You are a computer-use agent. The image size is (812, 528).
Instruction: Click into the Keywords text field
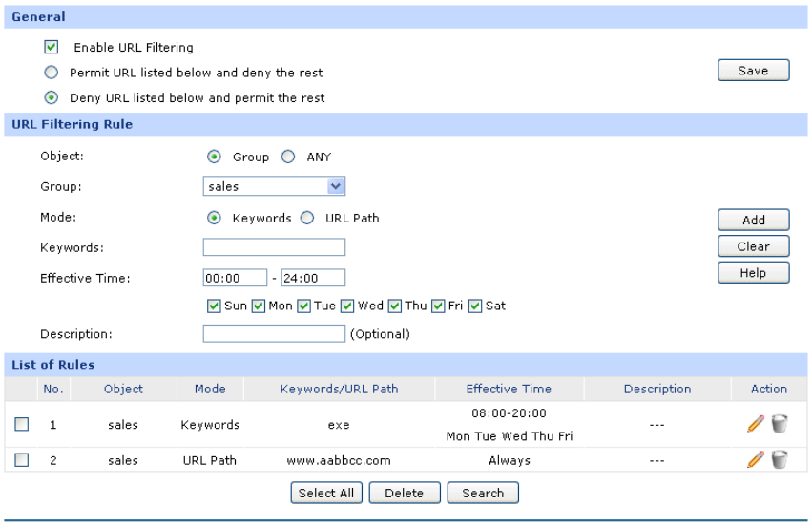(x=274, y=247)
